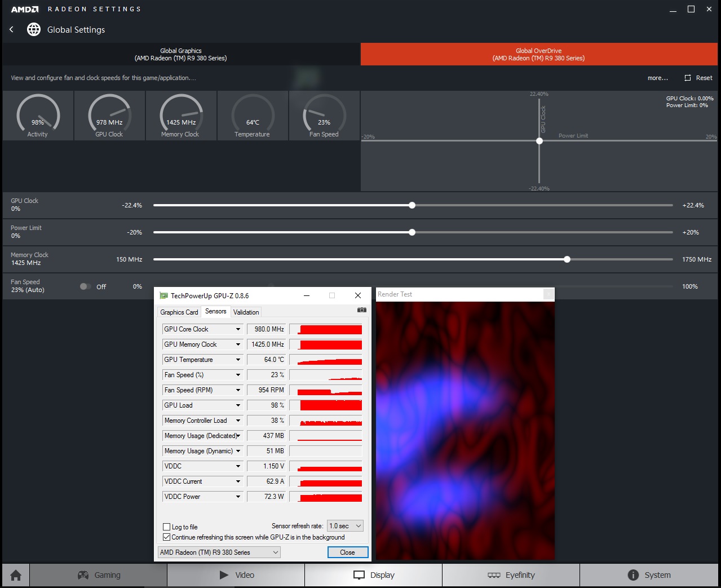Screen dimensions: 721x588
Task: Open the AMD Radeon R9 380 device selector
Action: tap(219, 552)
